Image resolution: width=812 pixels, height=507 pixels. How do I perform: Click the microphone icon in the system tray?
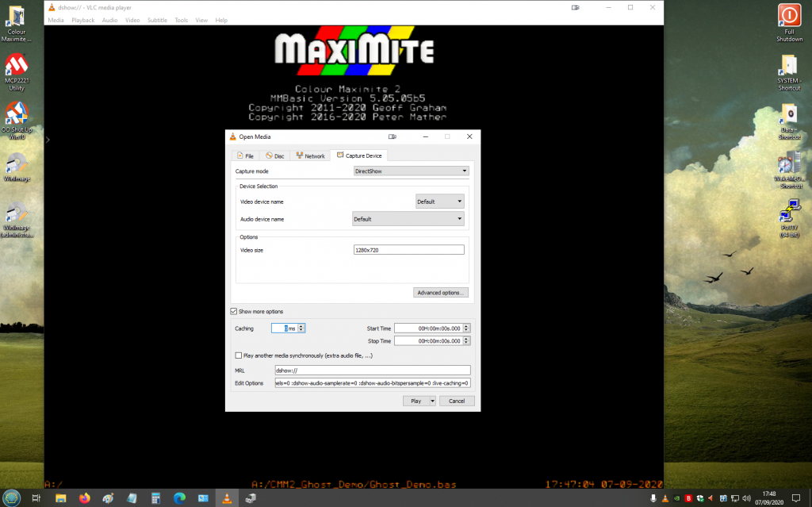click(x=653, y=498)
